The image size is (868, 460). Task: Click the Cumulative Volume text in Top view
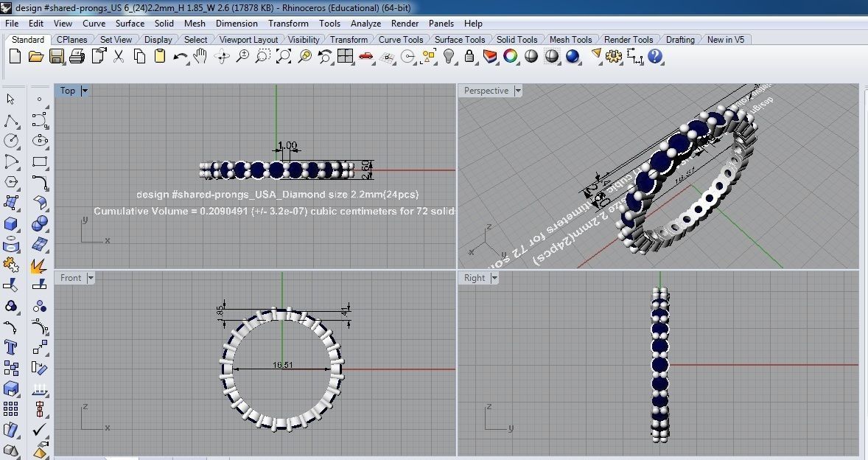pos(275,211)
